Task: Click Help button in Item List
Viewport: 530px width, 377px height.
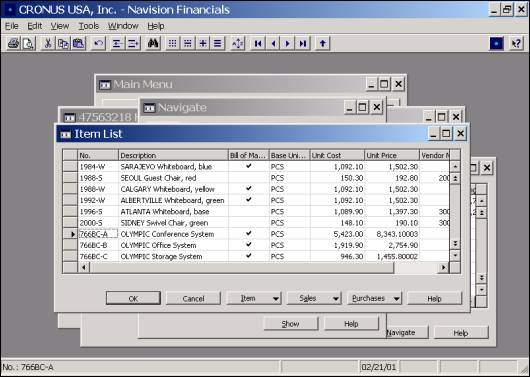Action: pos(434,299)
